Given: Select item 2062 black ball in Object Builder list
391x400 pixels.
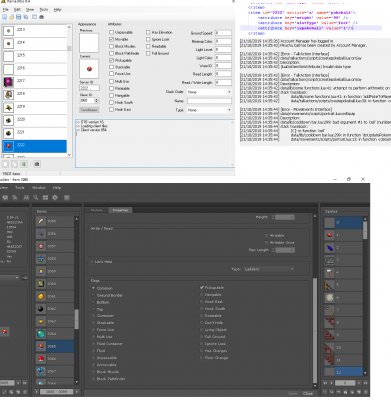Looking at the screenshot, I should (x=55, y=309).
